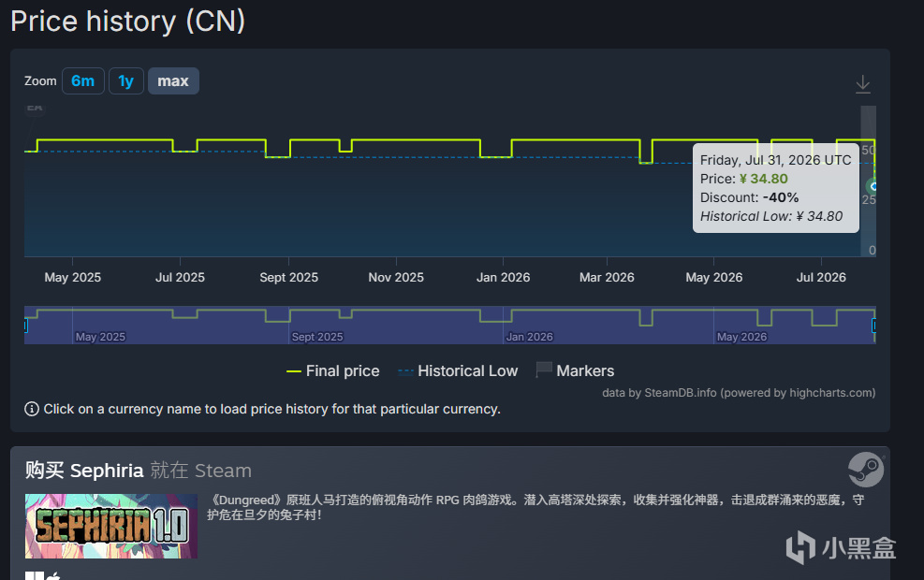
Task: Click the left navigator range handle
Action: [x=25, y=325]
